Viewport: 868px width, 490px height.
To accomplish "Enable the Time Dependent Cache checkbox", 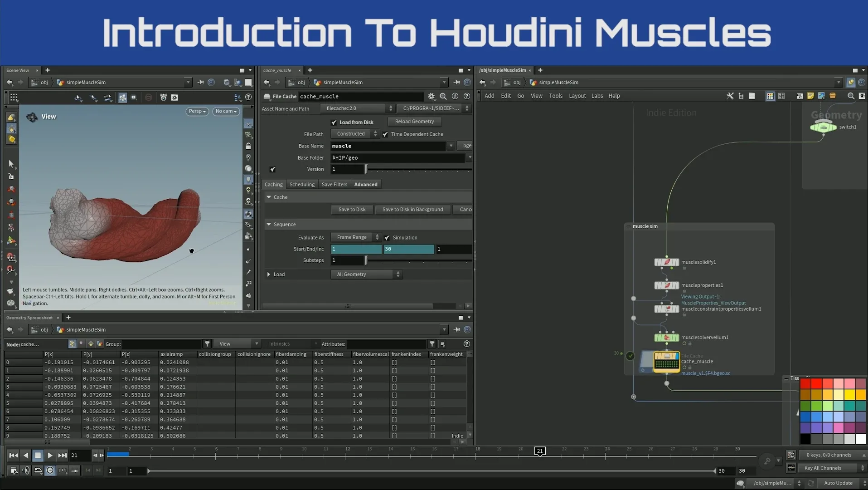I will point(386,134).
